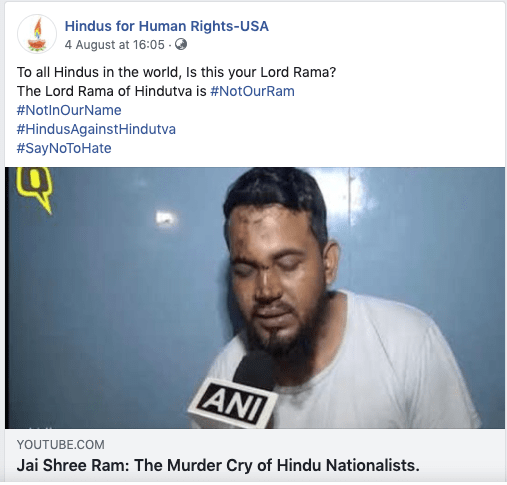This screenshot has width=507, height=485.
Task: Click the ANI logo on the microphone
Action: point(232,404)
